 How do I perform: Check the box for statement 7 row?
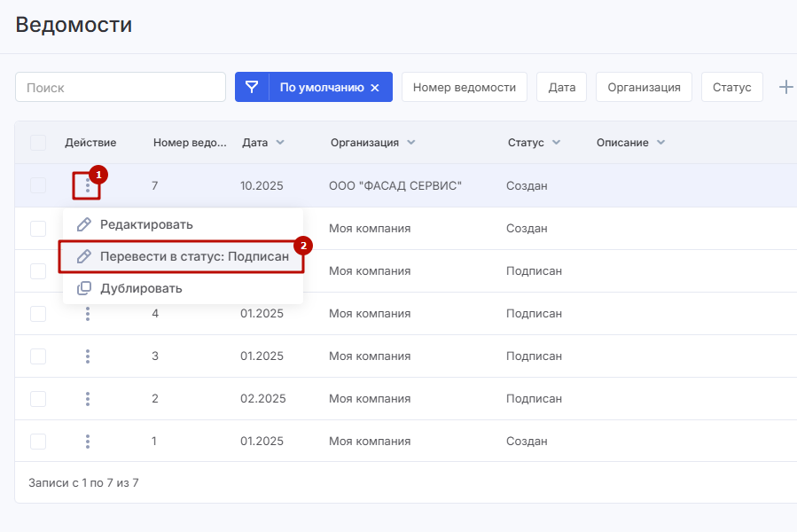[x=38, y=186]
